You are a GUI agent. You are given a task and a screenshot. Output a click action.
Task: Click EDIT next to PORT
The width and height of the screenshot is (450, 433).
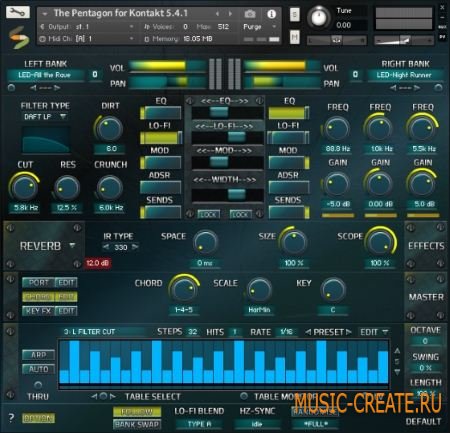[x=66, y=283]
